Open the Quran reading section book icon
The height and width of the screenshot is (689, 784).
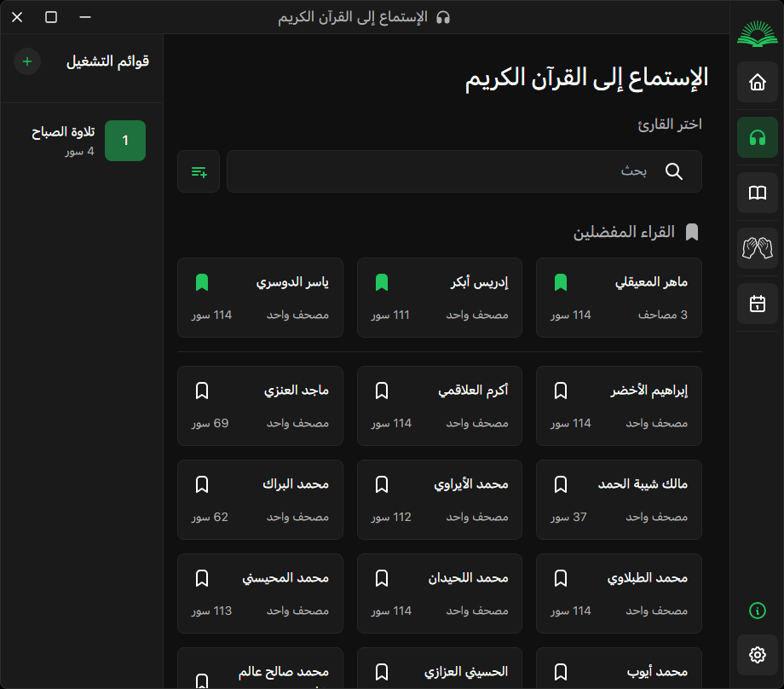757,192
